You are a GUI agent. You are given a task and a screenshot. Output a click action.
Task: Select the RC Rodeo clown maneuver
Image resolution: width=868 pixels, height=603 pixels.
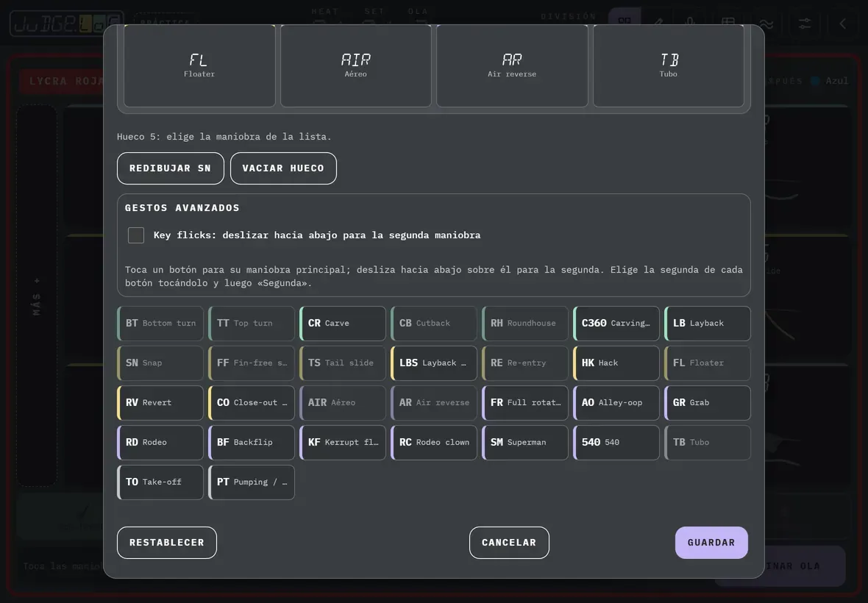pyautogui.click(x=434, y=443)
